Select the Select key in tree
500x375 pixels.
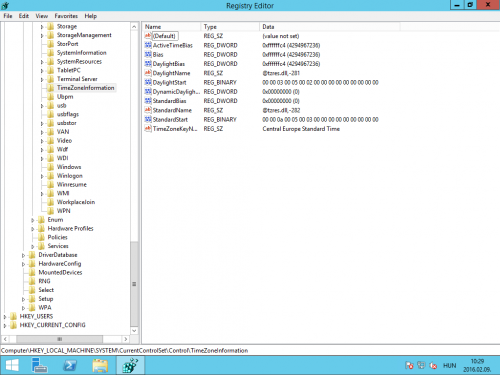coord(46,290)
